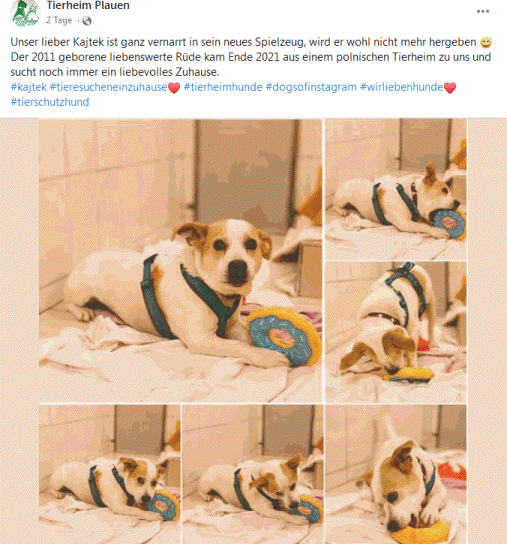The height and width of the screenshot is (544, 507).
Task: Click the laughing emoji in post text
Action: 486,43
